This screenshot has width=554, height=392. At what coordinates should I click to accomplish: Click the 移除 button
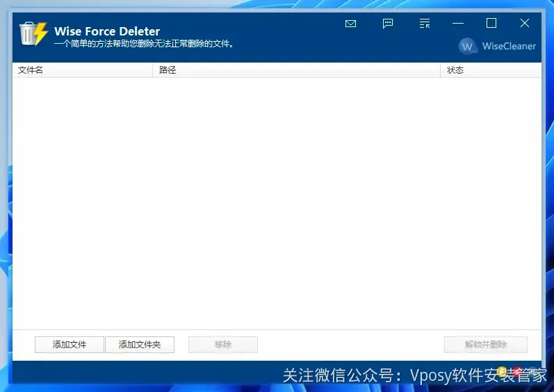click(223, 344)
